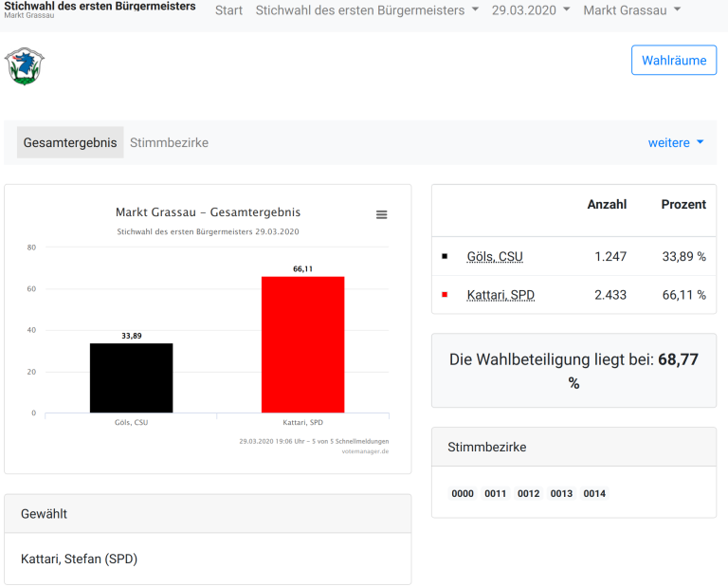Click the votemanager.de chart credit
This screenshot has height=587, width=728.
pos(365,451)
